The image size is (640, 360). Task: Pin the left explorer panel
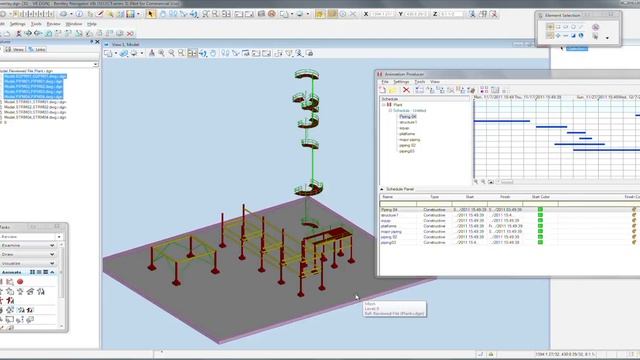92,42
